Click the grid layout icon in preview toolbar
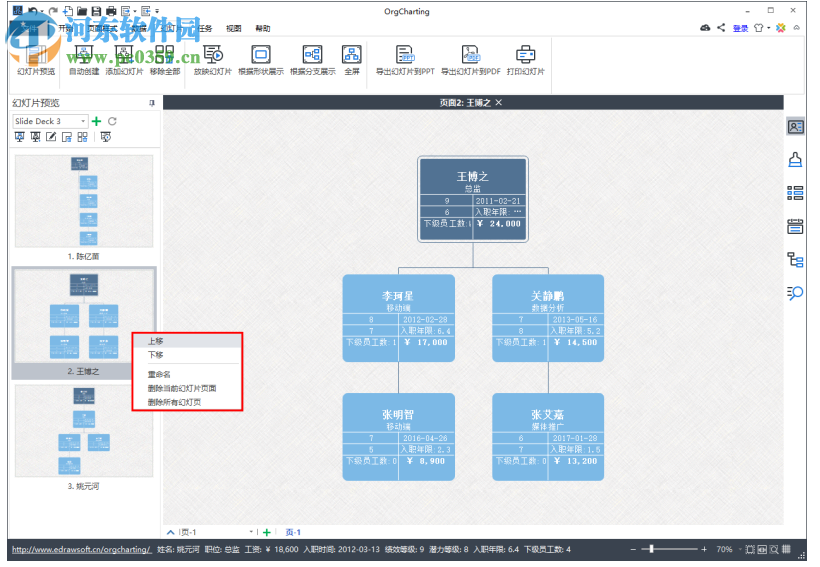The image size is (820, 567). (82, 137)
